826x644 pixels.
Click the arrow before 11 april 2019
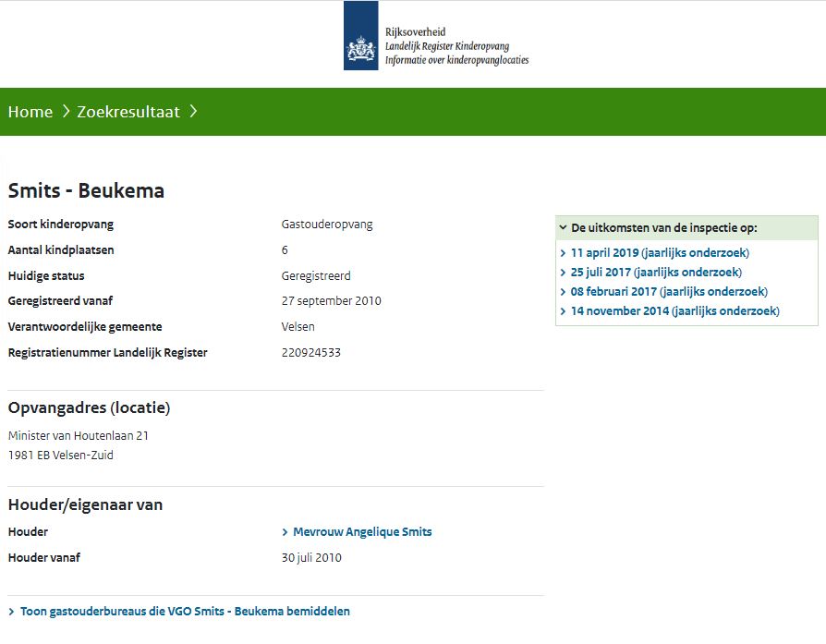pos(563,252)
